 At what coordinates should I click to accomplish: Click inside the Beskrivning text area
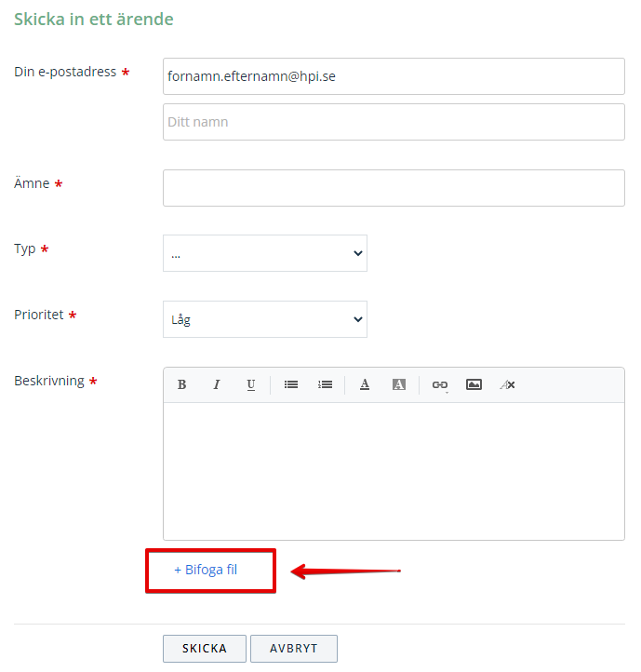394,471
